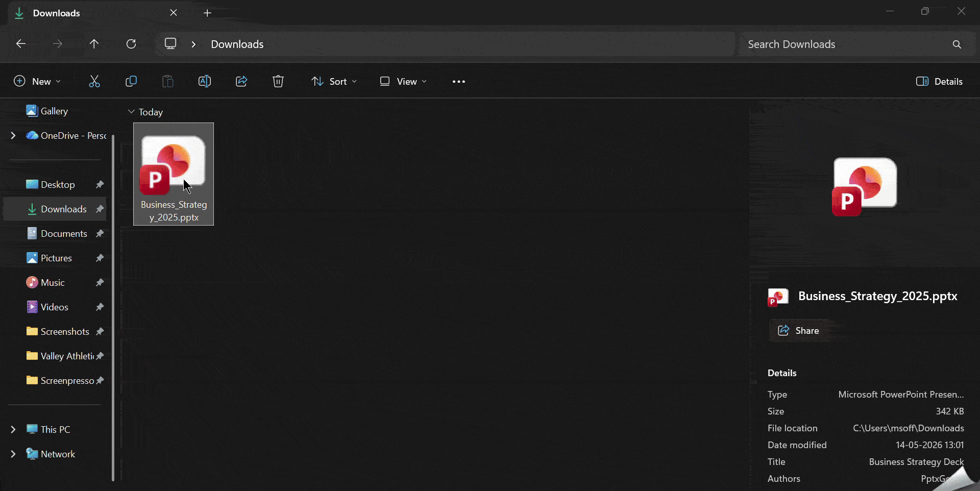Select Network in the sidebar
Viewport: 980px width, 491px height.
tap(58, 454)
